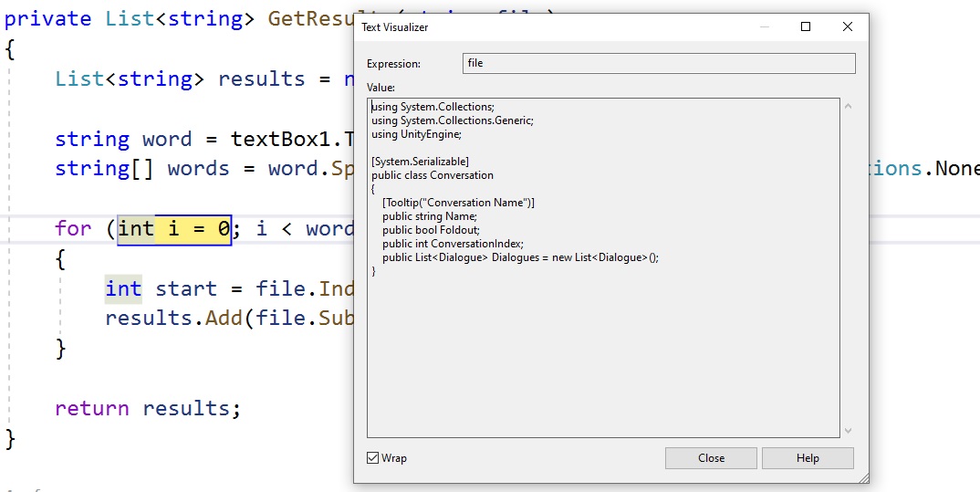Click the Expression field containing file
980x492 pixels.
point(659,63)
